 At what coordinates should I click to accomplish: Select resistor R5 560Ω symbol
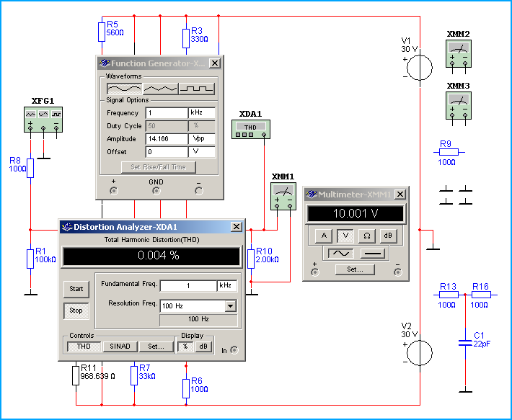(102, 32)
